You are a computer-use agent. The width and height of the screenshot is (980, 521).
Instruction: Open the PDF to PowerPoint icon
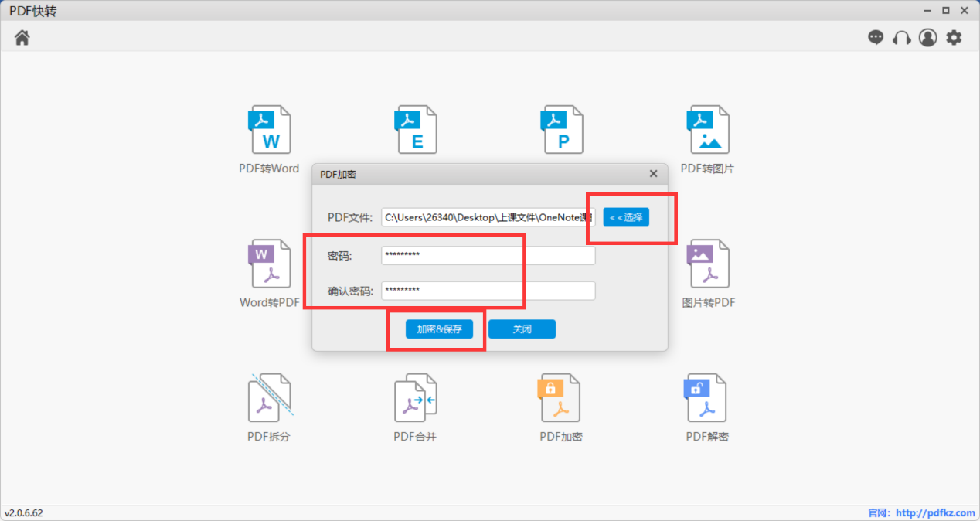[x=562, y=130]
